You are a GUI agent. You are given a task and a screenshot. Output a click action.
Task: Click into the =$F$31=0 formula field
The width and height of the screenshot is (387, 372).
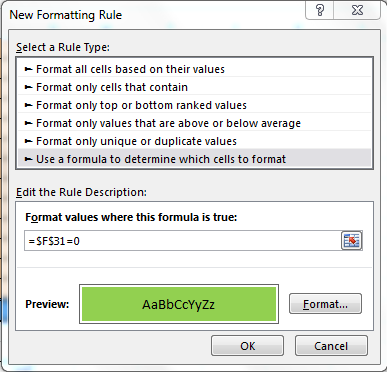pos(183,241)
